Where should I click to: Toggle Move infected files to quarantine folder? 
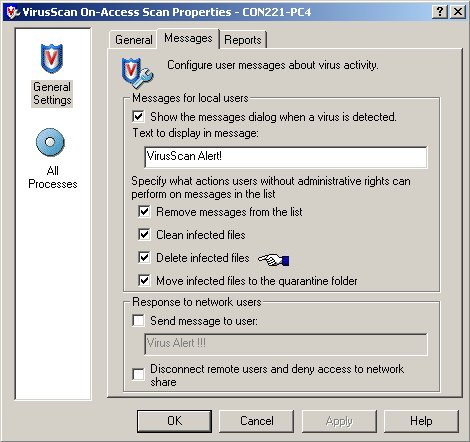point(144,280)
